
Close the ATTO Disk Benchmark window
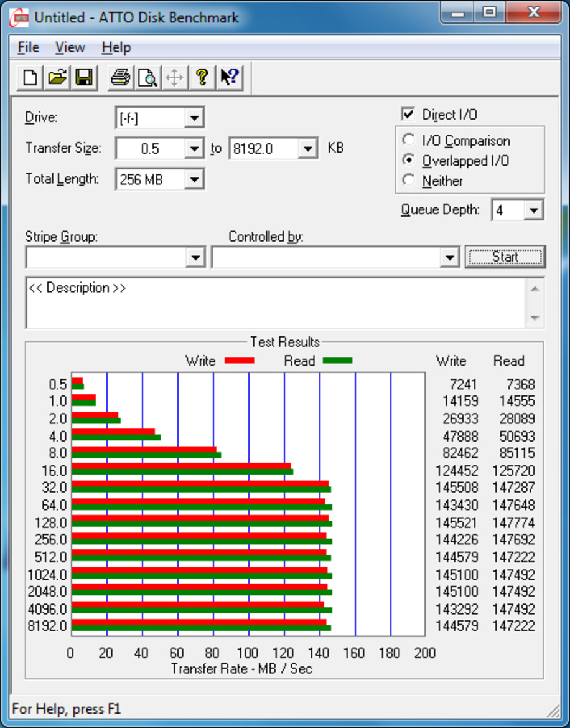tap(533, 12)
